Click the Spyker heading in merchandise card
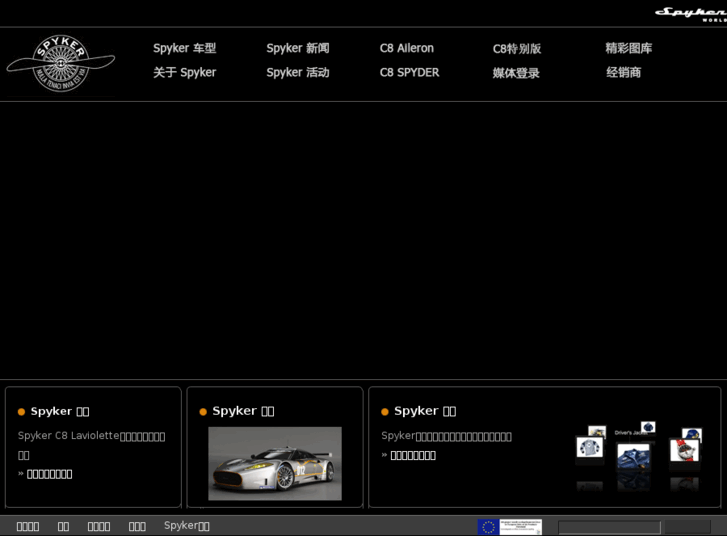The image size is (727, 545). point(425,411)
